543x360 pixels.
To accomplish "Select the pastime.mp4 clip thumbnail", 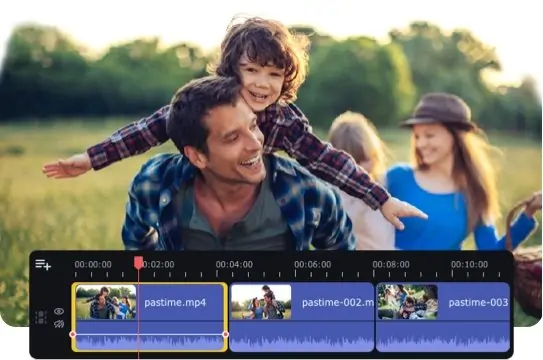I will (x=106, y=302).
